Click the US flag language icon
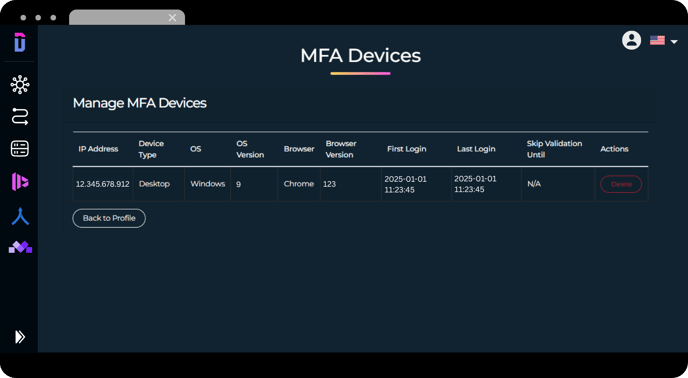This screenshot has width=688, height=378. coord(657,40)
